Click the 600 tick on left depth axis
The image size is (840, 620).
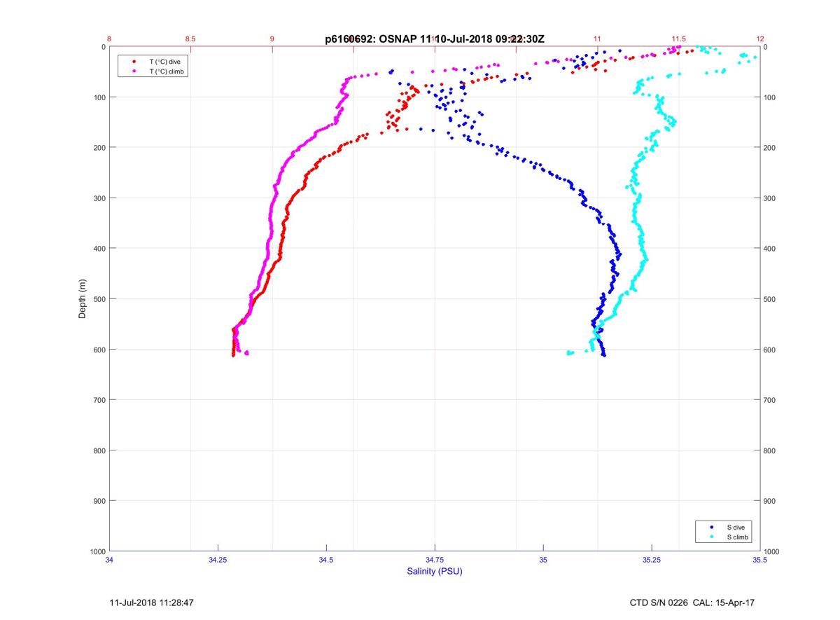[x=99, y=350]
